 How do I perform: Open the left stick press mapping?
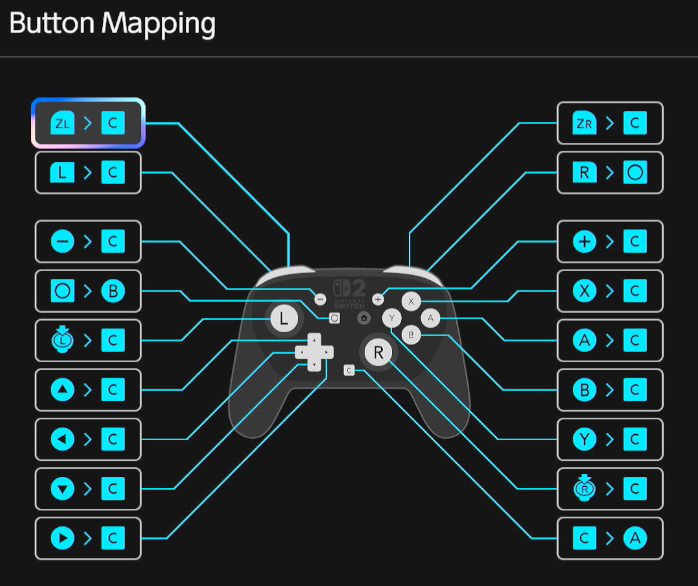(x=88, y=340)
